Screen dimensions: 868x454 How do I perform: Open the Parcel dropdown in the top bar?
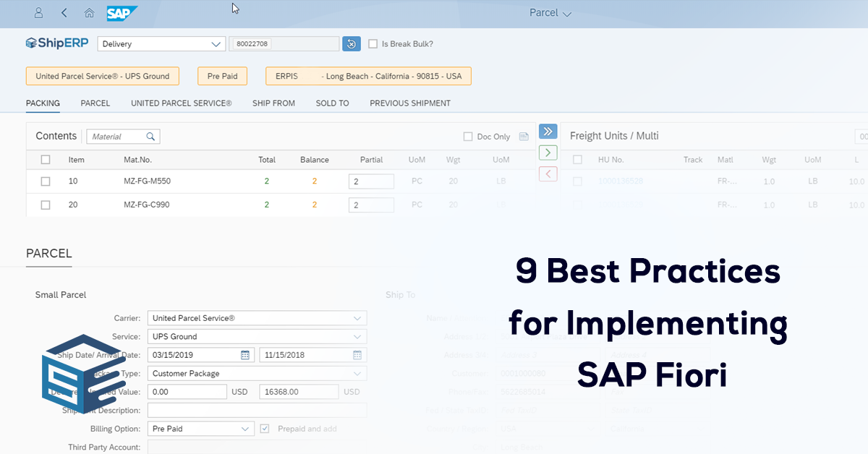click(550, 13)
